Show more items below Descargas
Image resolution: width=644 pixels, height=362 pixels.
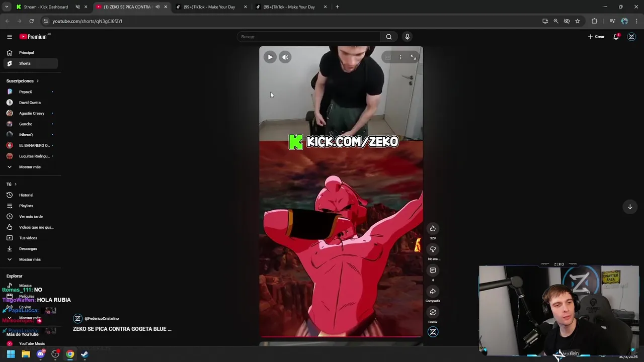(x=30, y=259)
